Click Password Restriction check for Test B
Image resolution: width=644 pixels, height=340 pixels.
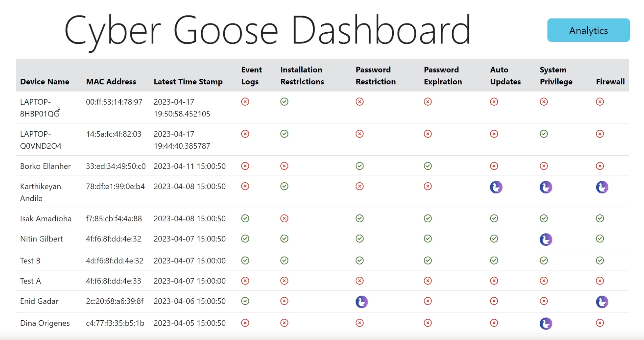359,261
